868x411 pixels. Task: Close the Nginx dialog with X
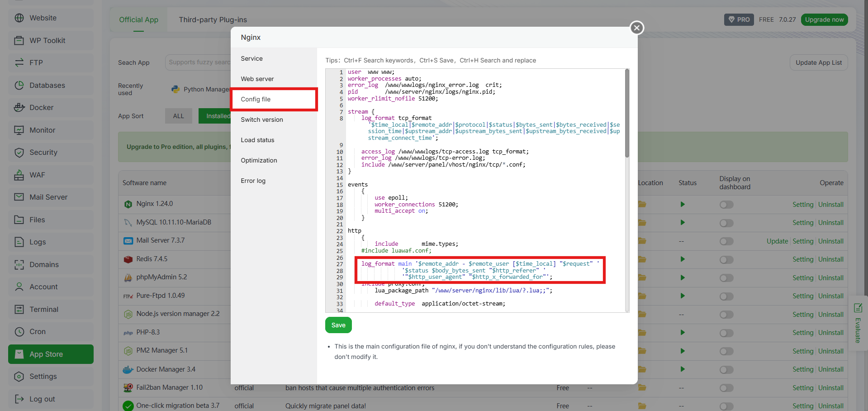click(637, 28)
